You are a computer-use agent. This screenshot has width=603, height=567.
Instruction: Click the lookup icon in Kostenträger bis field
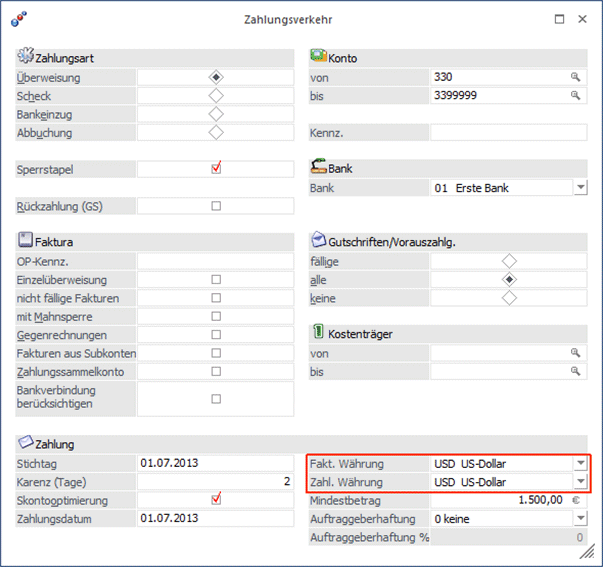575,371
